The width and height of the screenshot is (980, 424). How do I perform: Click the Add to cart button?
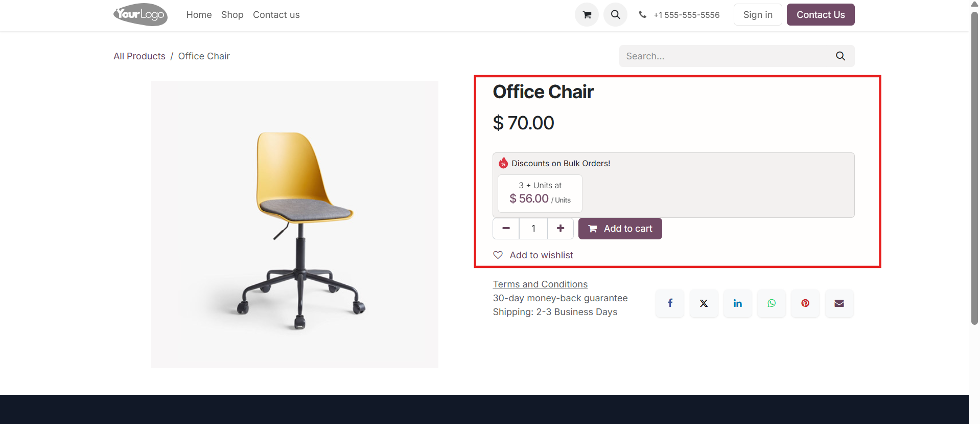pos(620,229)
